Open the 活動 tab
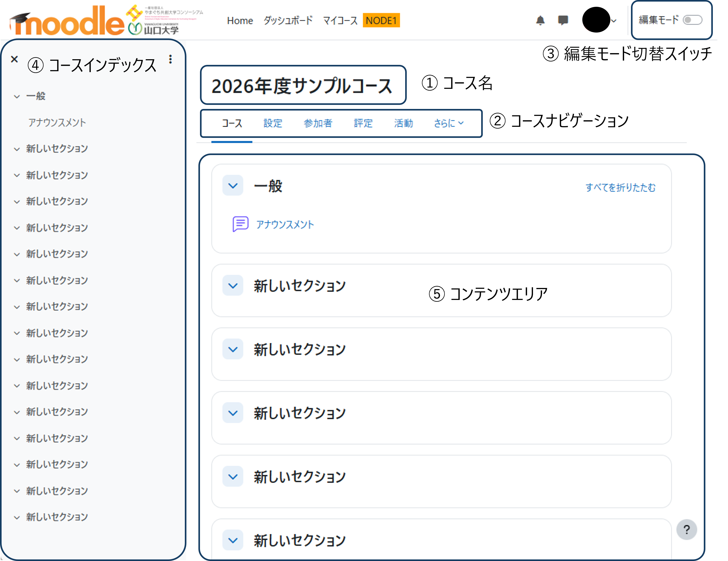The height and width of the screenshot is (561, 728). click(x=403, y=123)
